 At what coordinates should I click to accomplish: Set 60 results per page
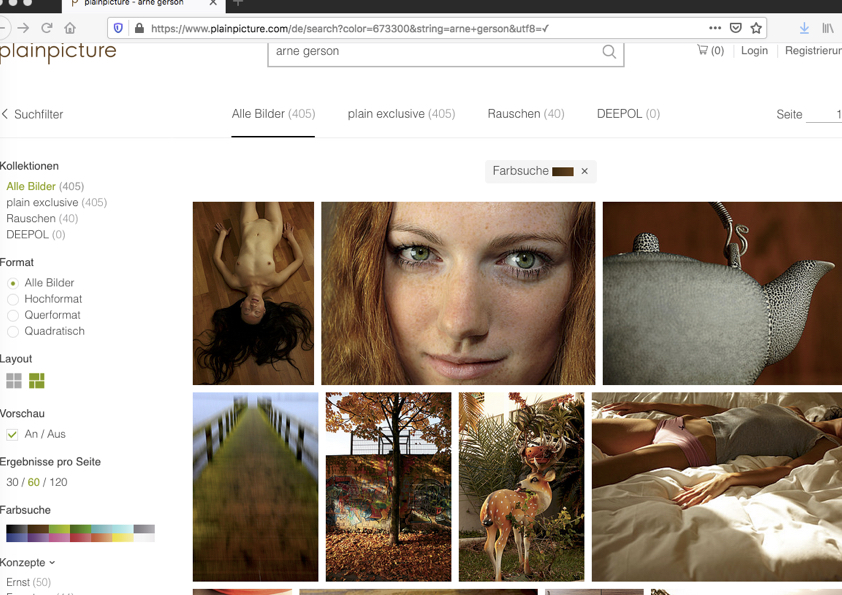(x=34, y=482)
